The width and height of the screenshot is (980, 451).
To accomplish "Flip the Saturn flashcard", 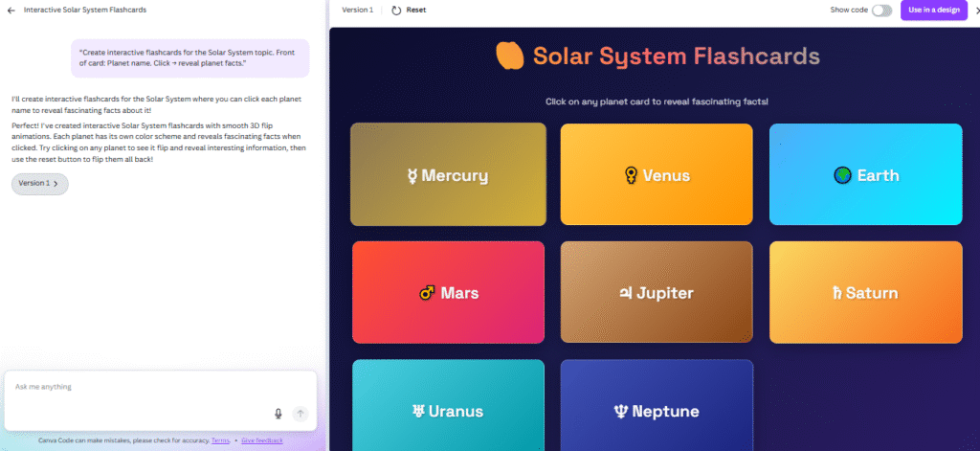I will pyautogui.click(x=865, y=292).
